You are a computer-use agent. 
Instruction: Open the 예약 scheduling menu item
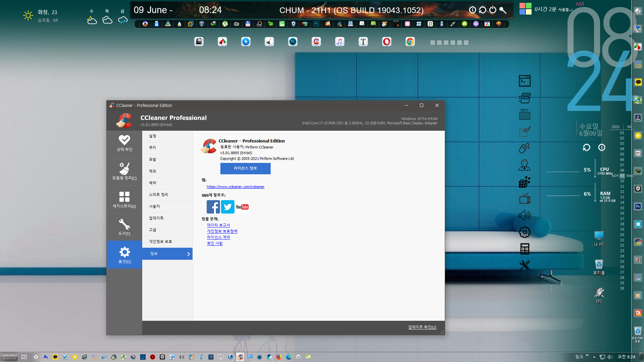(x=167, y=183)
